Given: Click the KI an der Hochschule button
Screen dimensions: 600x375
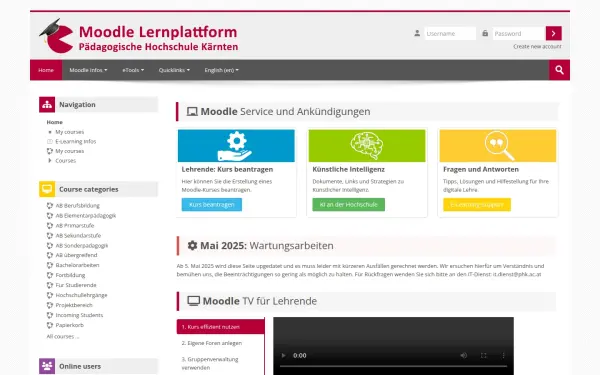Looking at the screenshot, I should pyautogui.click(x=349, y=205).
